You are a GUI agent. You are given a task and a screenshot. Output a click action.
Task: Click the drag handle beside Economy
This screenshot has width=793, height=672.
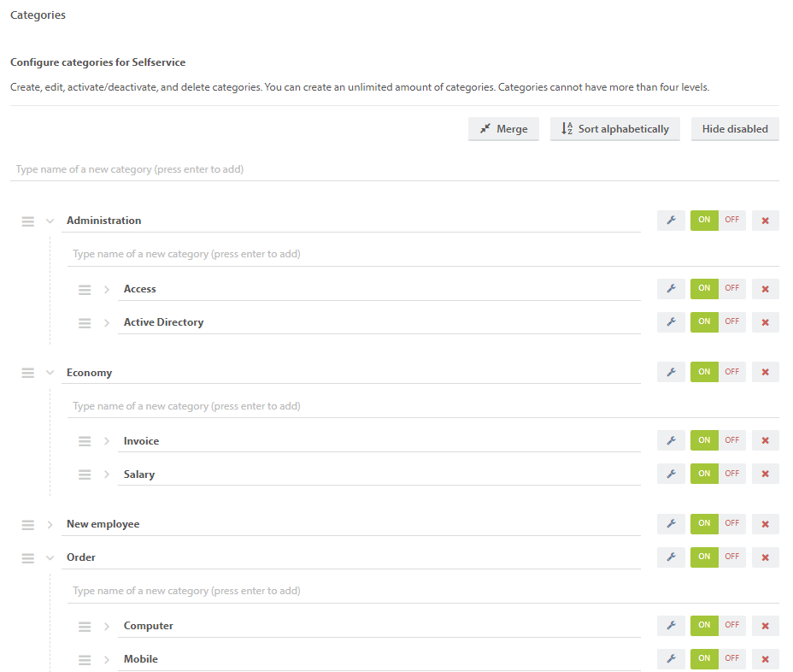click(x=28, y=373)
